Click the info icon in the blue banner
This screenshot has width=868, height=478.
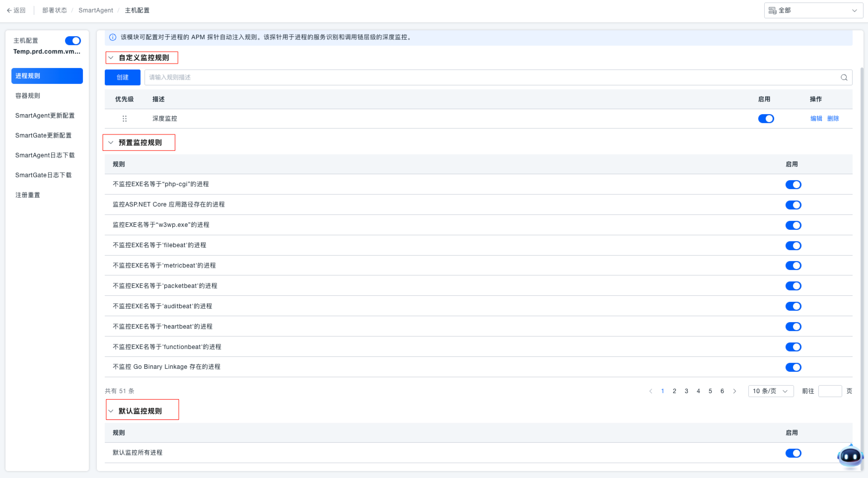(x=113, y=37)
